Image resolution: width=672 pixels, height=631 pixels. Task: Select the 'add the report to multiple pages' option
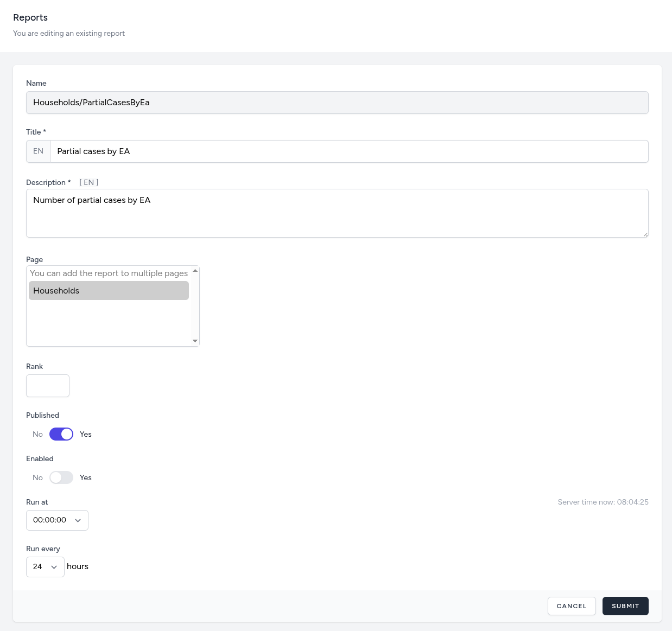(x=109, y=273)
